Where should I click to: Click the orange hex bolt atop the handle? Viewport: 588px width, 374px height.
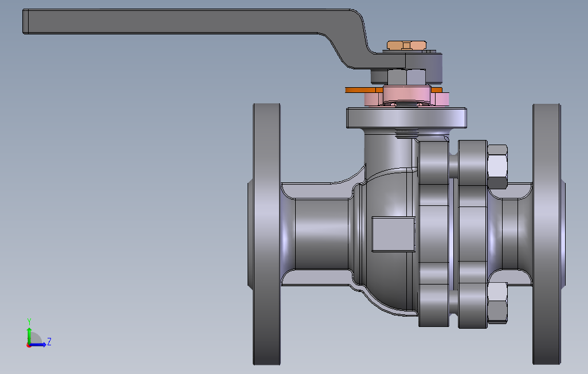pyautogui.click(x=406, y=45)
